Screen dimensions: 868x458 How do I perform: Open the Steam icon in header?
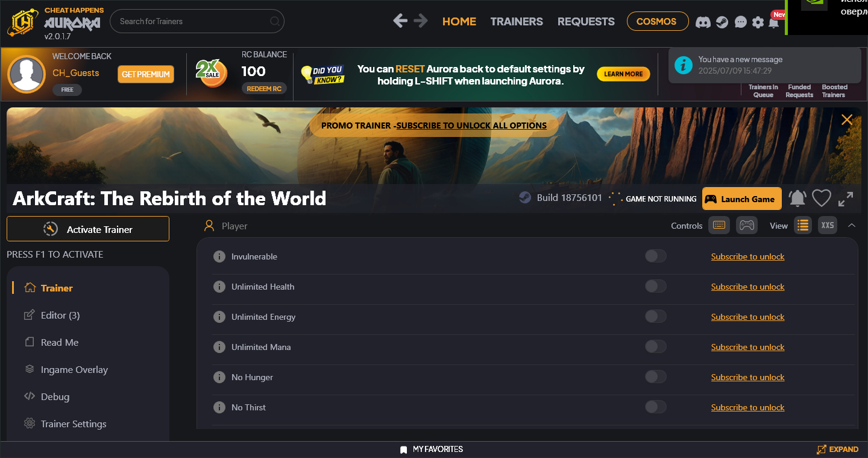[x=722, y=22]
